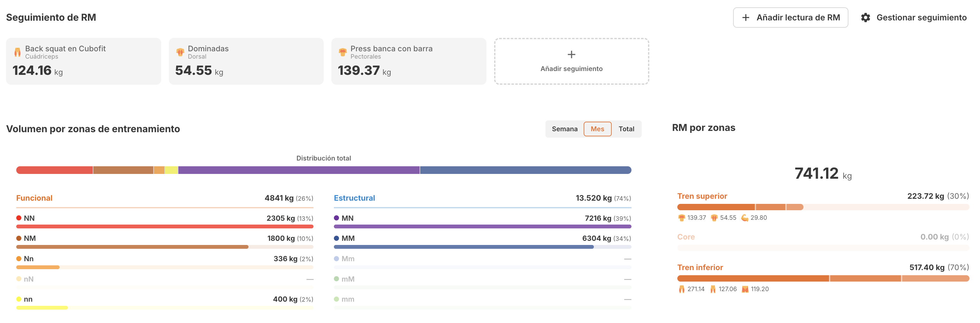Click the leg icon next to 271.14
The height and width of the screenshot is (323, 980).
pyautogui.click(x=681, y=289)
